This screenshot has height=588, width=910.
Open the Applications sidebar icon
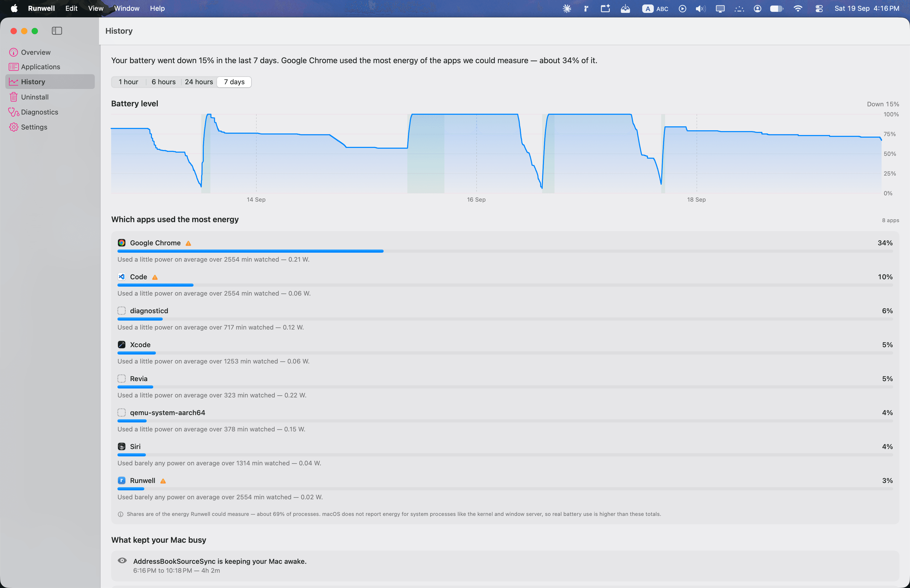13,67
